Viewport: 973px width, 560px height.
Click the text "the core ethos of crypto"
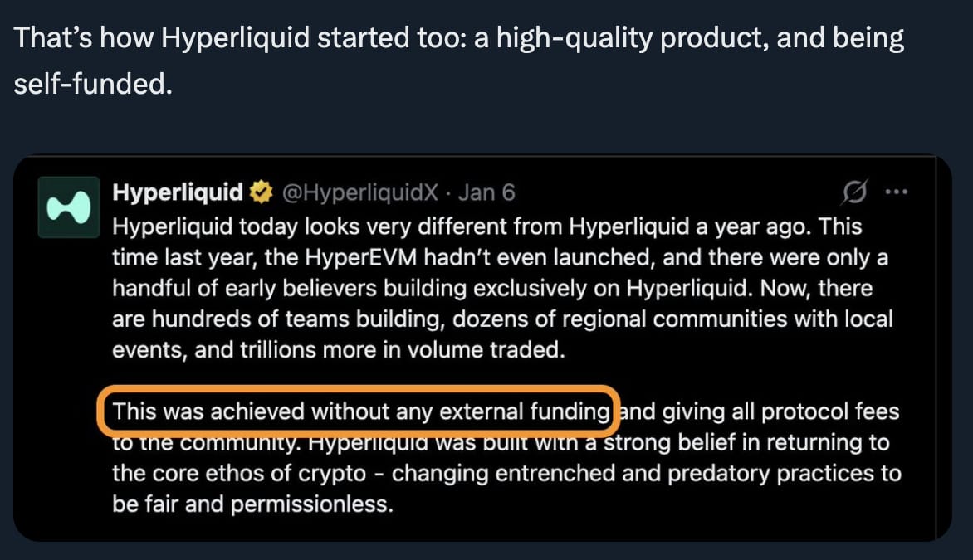pyautogui.click(x=239, y=473)
